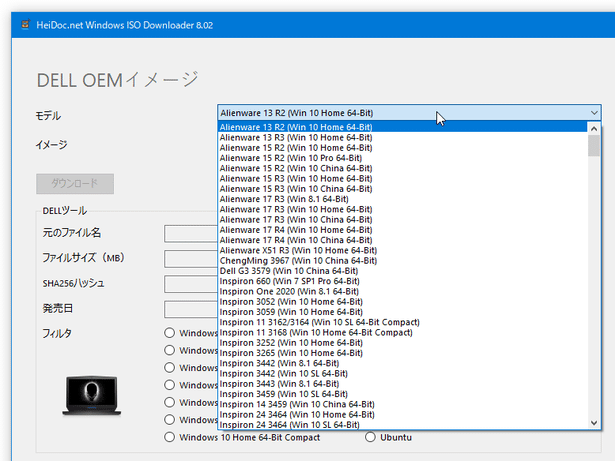Select Inspiron 11 3168 (Win 10 Home 64-Bit Compact)
Screen dimensions: 615x461
[x=402, y=332]
